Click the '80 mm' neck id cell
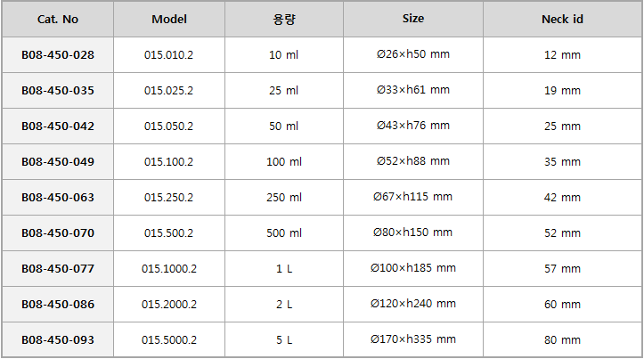 coord(562,339)
